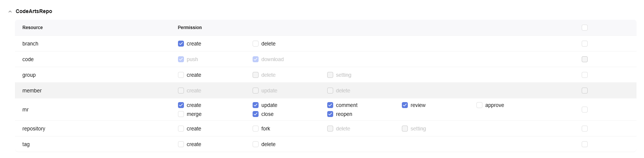The width and height of the screenshot is (644, 158).
Task: Select all permissions for tag row
Action: pyautogui.click(x=585, y=144)
